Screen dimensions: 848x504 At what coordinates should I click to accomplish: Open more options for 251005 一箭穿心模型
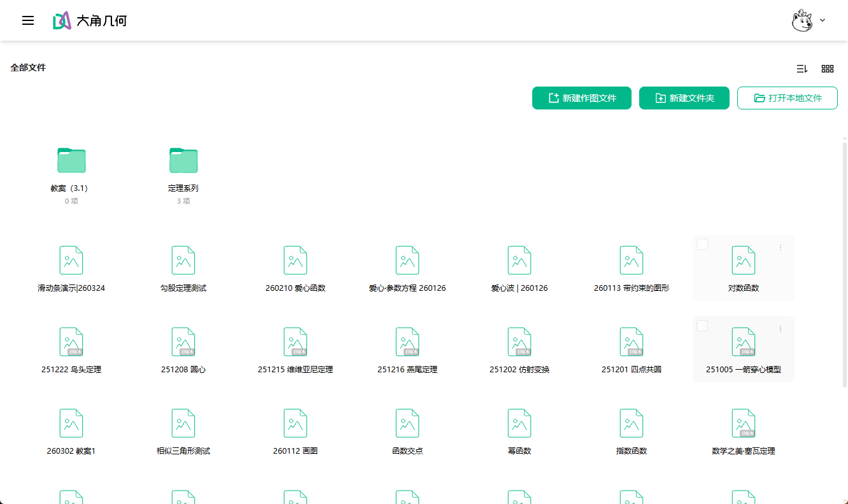pos(781,329)
